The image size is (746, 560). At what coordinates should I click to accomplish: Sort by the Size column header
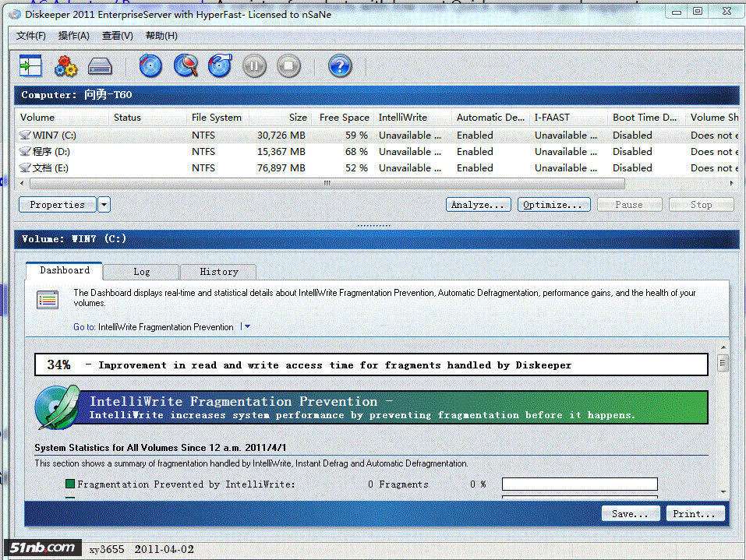[x=280, y=118]
